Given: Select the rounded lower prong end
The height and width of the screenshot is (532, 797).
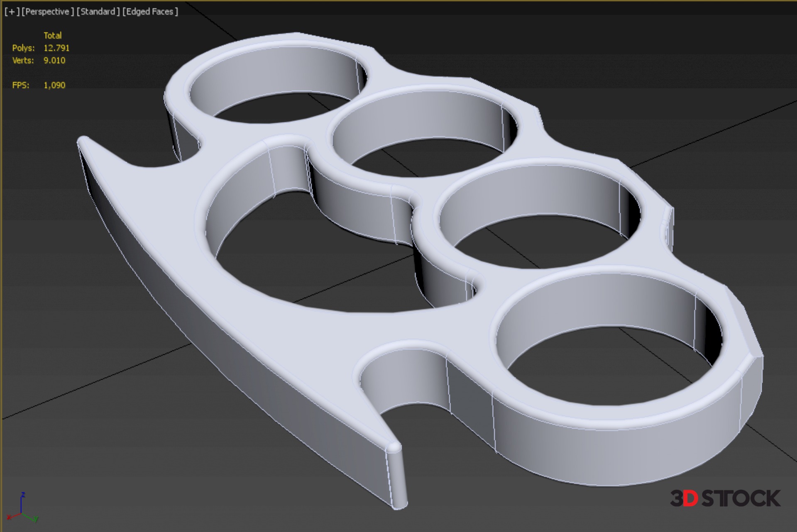Looking at the screenshot, I should coord(396,477).
